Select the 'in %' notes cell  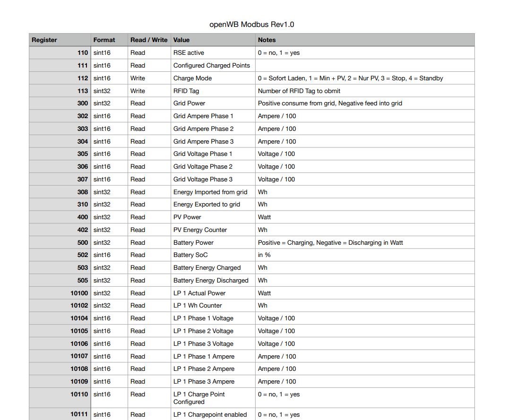(365, 255)
